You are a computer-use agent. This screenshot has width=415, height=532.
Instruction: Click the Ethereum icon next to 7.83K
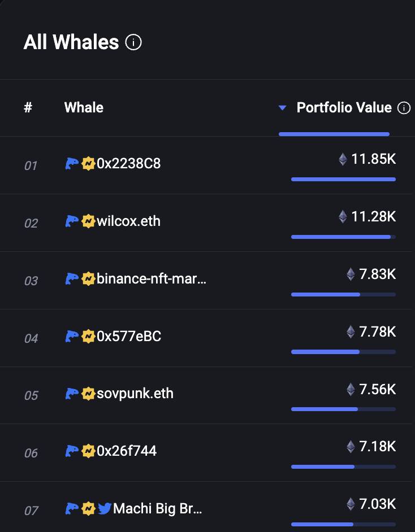[351, 274]
